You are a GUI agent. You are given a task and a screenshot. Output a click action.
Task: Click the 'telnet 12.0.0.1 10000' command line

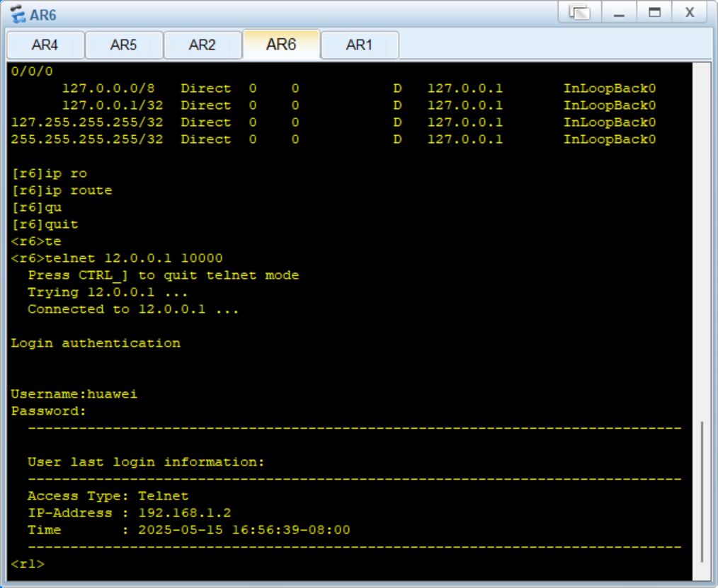117,258
